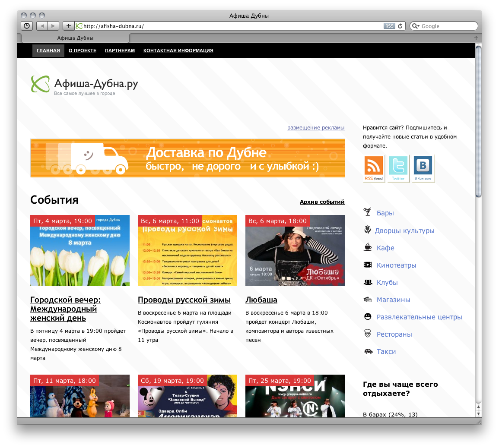Add bookmark with the plus button

pos(68,26)
